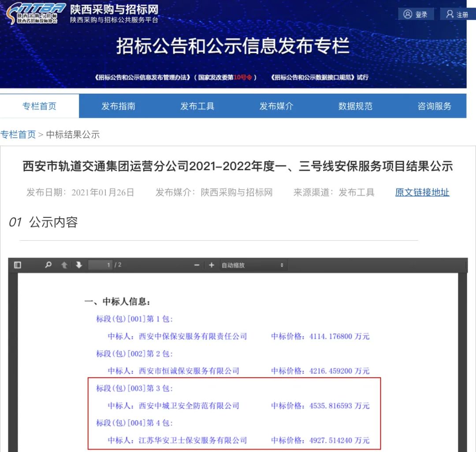Viewport: 476px width, 452px height.
Task: Click the text 西安中城卫安全防范有限公司
Action: pos(189,406)
